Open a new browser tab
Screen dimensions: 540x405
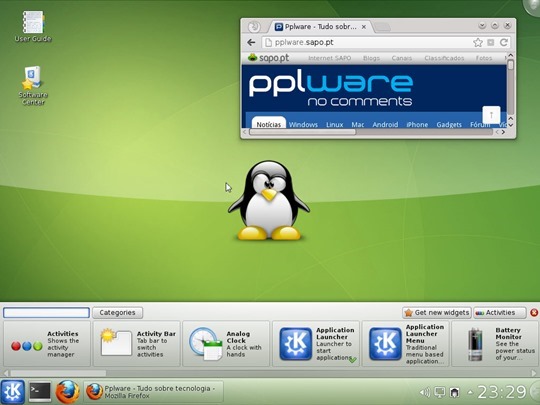[x=382, y=27]
